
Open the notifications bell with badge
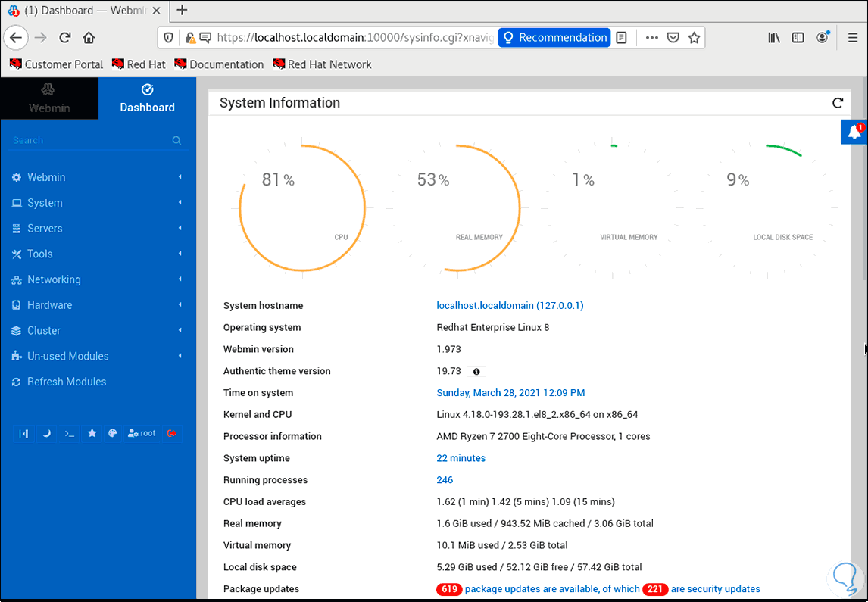click(854, 132)
